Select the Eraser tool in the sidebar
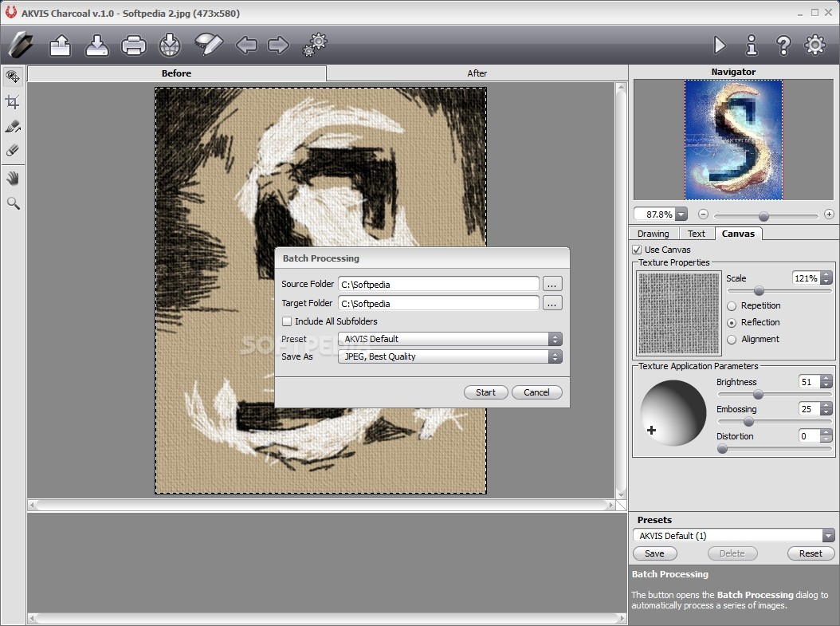 pos(13,151)
